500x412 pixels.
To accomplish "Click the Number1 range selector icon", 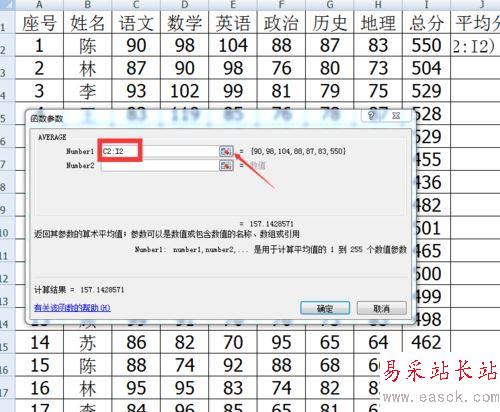I will [x=226, y=151].
